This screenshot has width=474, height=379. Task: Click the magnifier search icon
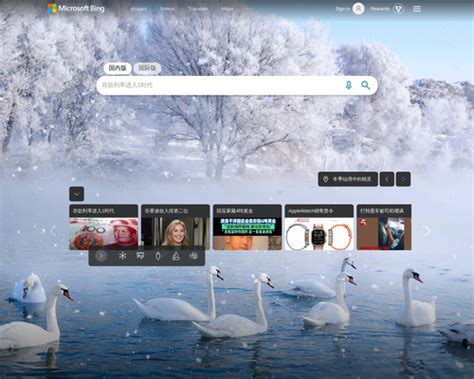pos(366,85)
